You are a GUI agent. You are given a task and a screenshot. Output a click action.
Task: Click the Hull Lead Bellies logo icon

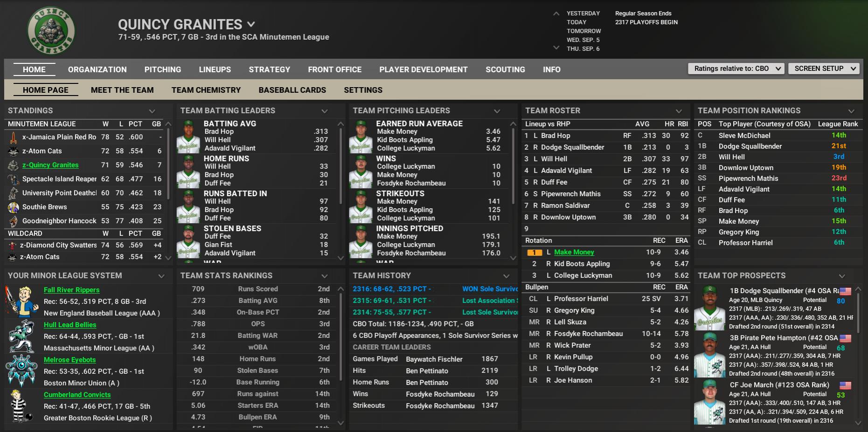pyautogui.click(x=21, y=336)
